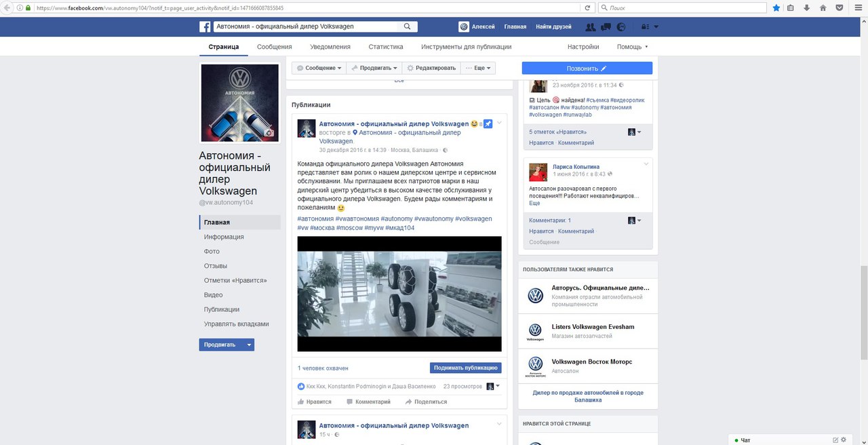
Task: Click the Pocket icon in browser toolbar
Action: click(838, 7)
